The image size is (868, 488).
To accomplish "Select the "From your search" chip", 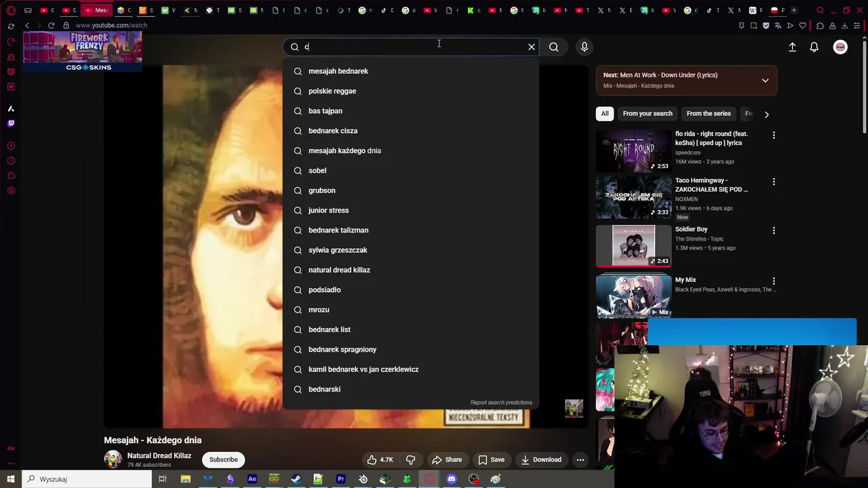I will 648,114.
